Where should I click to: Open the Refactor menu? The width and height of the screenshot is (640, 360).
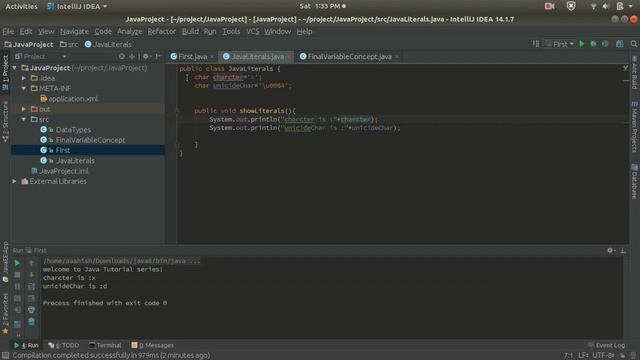click(x=162, y=31)
